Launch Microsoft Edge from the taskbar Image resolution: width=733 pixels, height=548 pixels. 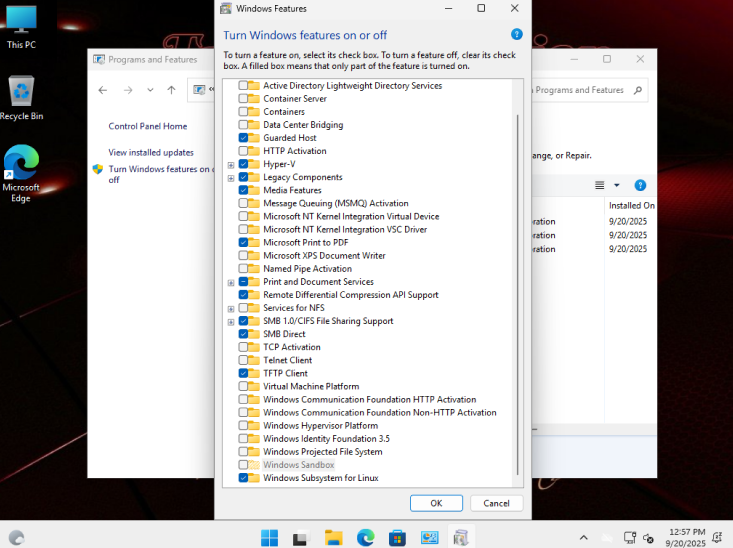366,538
